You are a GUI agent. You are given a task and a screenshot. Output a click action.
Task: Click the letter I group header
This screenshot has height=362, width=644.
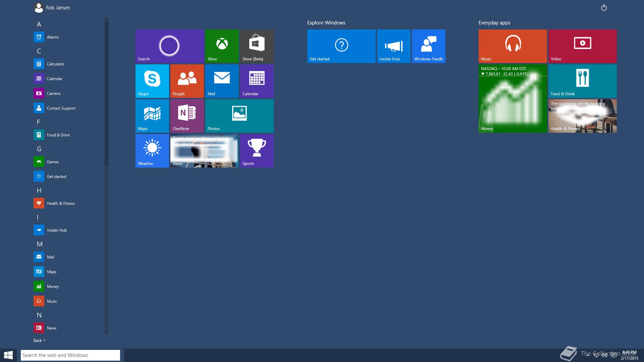38,217
